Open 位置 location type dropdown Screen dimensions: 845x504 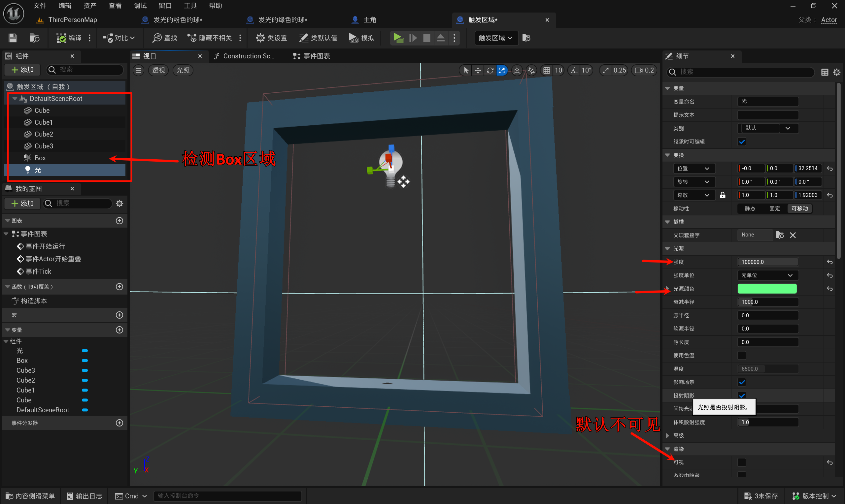[694, 169]
